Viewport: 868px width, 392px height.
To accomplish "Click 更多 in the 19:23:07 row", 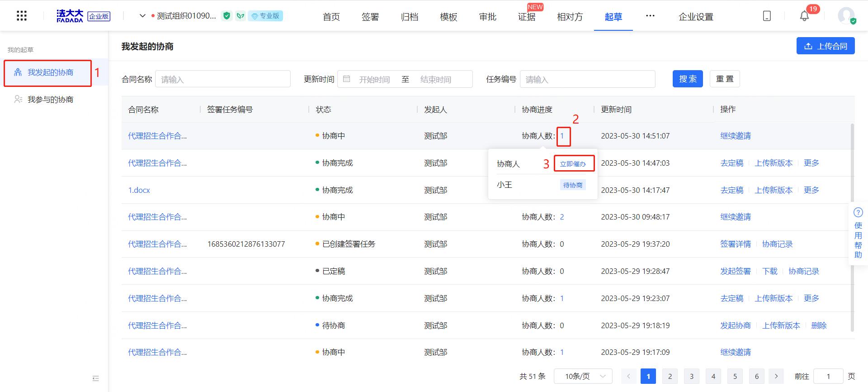I will click(811, 298).
